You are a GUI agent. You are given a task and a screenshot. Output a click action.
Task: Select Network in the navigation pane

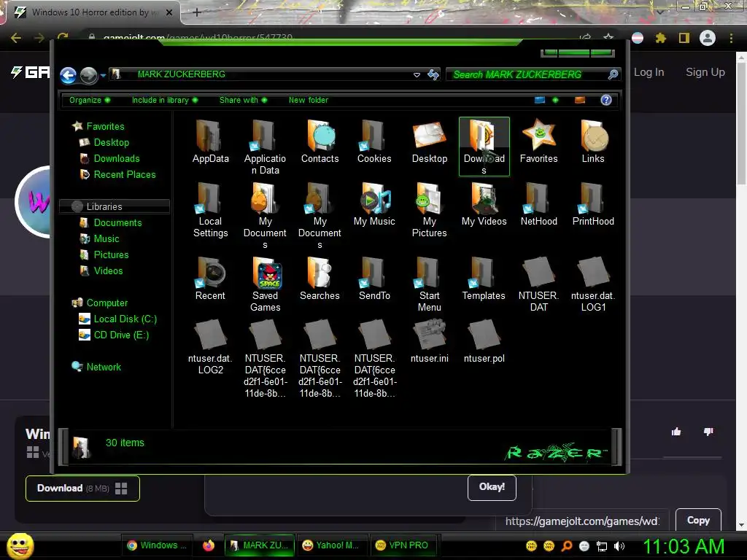point(96,367)
